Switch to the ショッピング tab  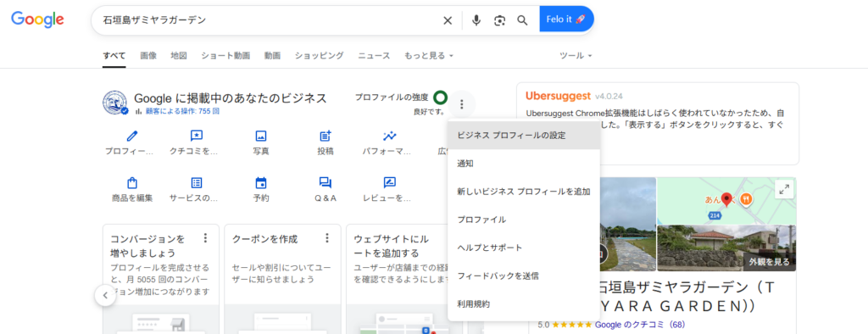click(320, 55)
